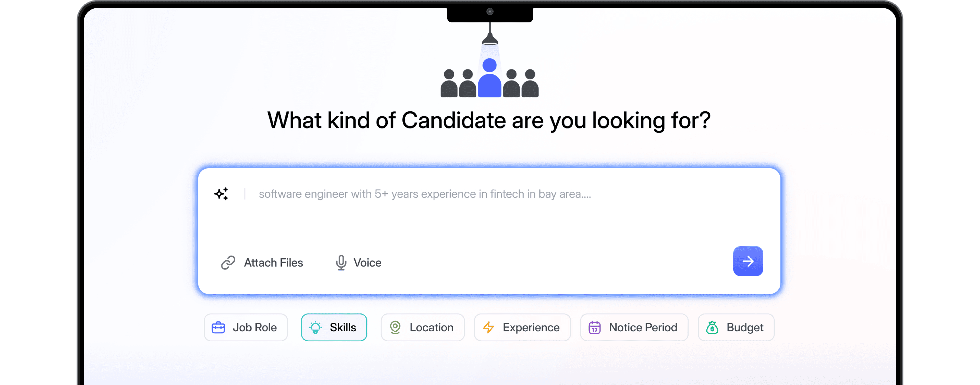Start Voice input for the search
This screenshot has height=385, width=980.
(x=358, y=262)
